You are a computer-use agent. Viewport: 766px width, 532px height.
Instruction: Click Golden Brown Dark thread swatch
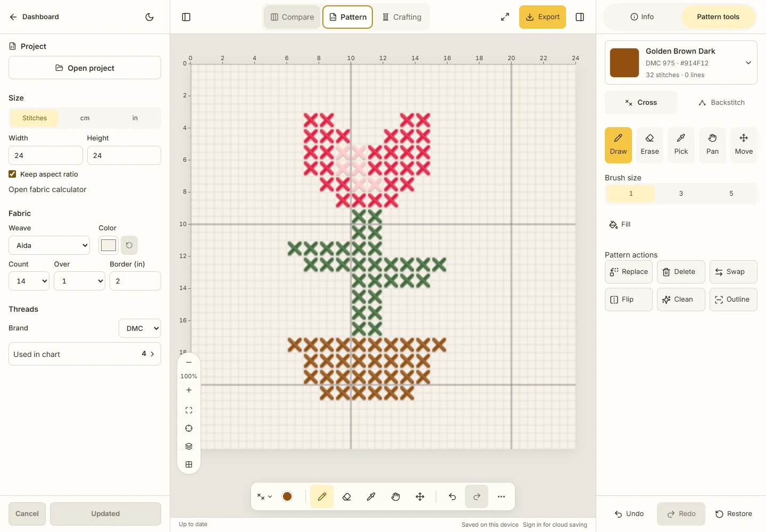[x=625, y=63]
